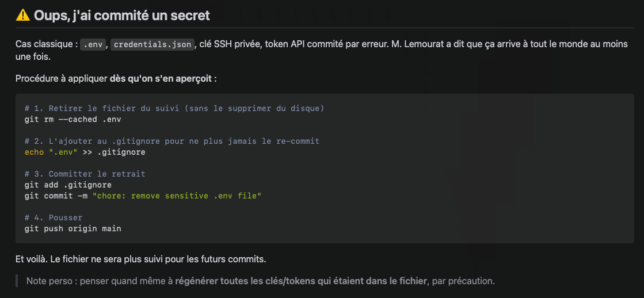Click the comment "# 4. Pousser"
This screenshot has height=298, width=644.
click(54, 217)
